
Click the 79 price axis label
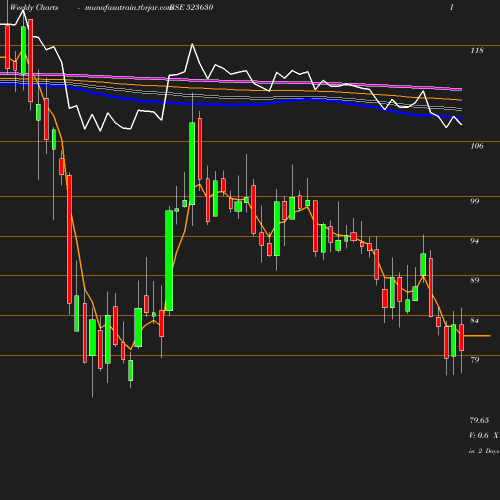(x=474, y=360)
